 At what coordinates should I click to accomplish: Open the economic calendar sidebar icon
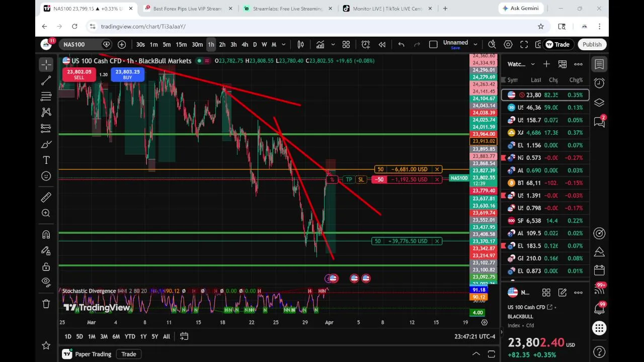pos(599,270)
